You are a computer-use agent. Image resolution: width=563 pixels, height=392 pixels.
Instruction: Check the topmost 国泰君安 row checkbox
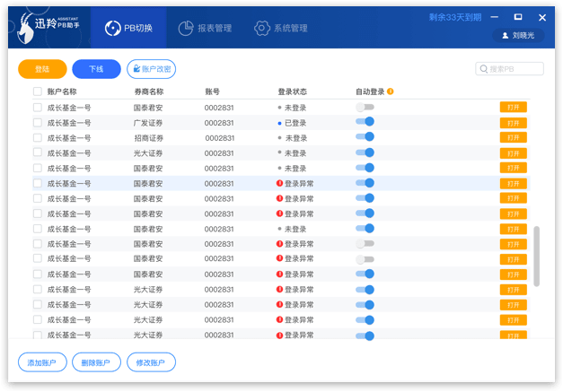[x=38, y=108]
